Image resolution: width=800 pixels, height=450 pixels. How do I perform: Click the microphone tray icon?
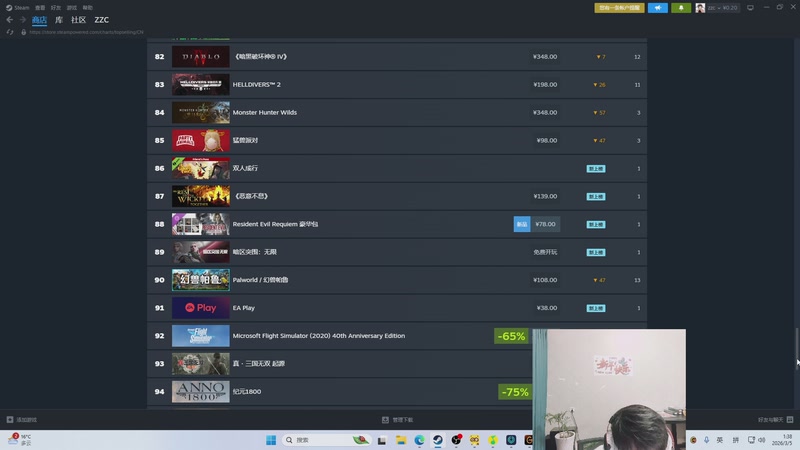[x=707, y=440]
